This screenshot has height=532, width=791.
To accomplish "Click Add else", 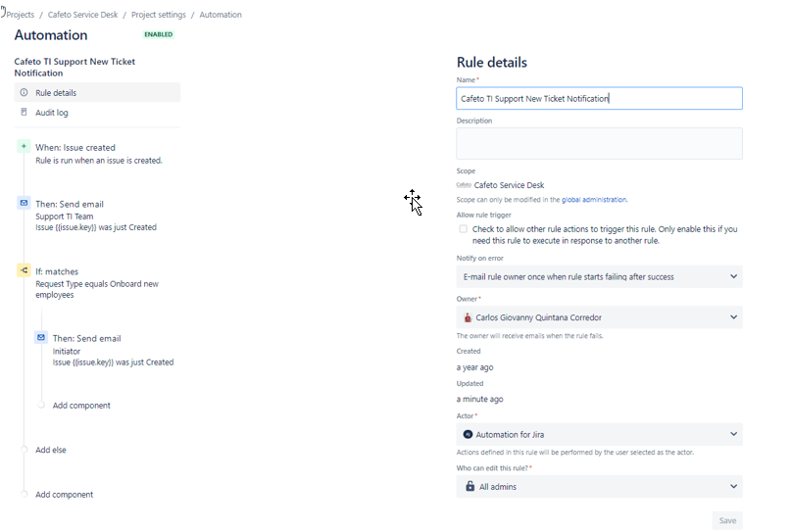I will 50,450.
